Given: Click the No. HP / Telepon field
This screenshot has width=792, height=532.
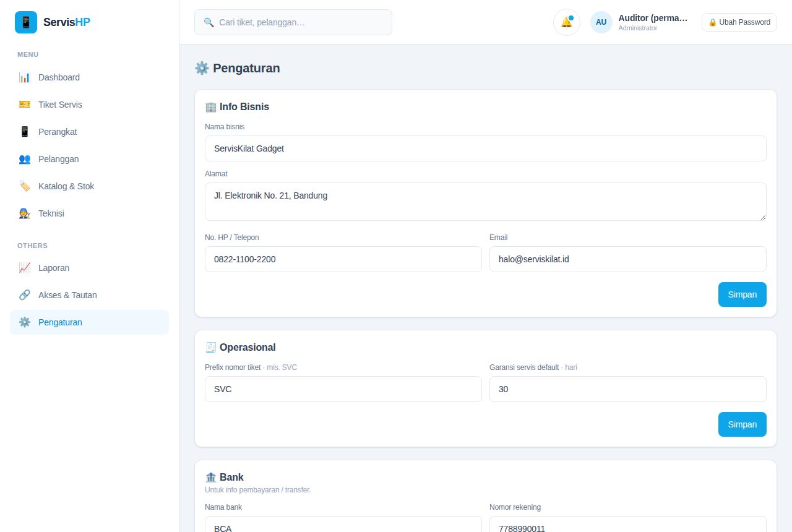Looking at the screenshot, I should point(343,259).
